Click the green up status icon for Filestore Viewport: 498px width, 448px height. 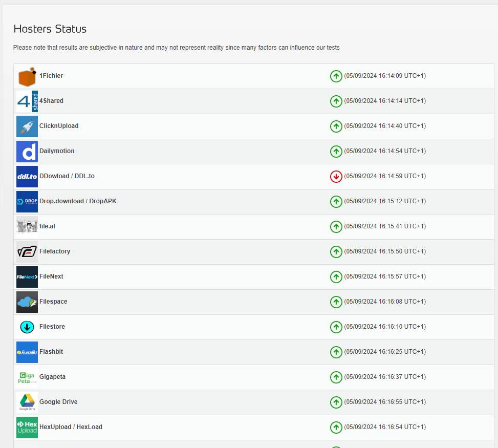coord(336,327)
